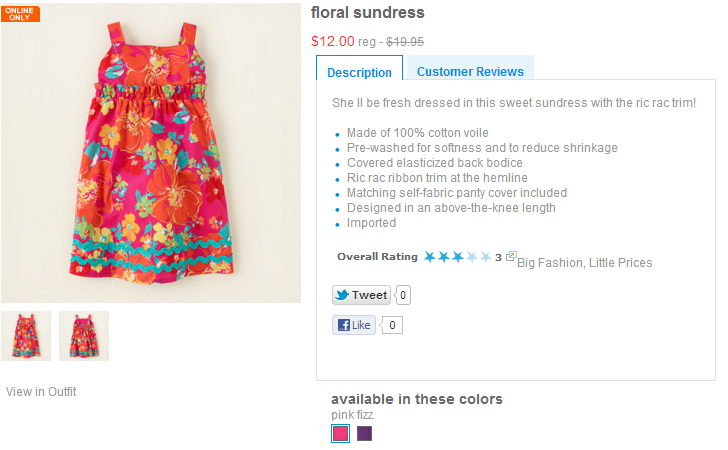Viewport: 728px width, 450px height.
Task: Select the first dress thumbnail
Action: (26, 336)
